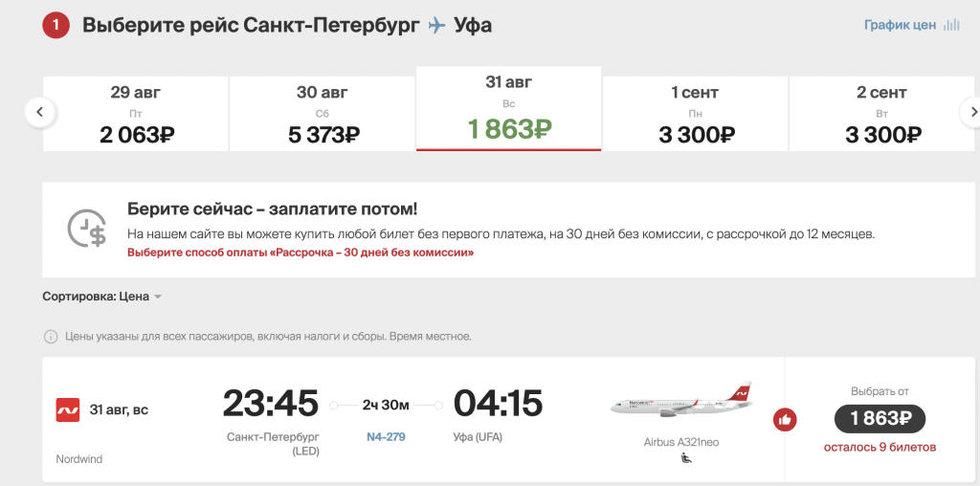Click the airplane icon in route heading

tap(436, 26)
